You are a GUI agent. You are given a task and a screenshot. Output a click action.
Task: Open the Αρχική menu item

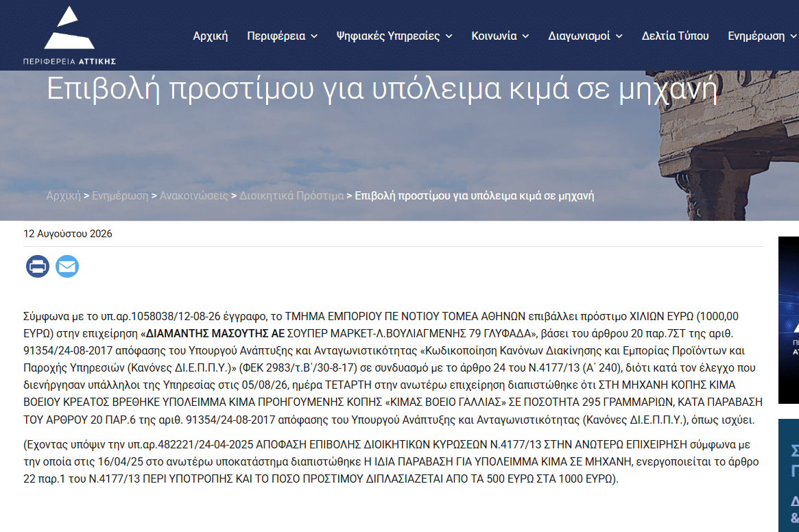pyautogui.click(x=211, y=36)
